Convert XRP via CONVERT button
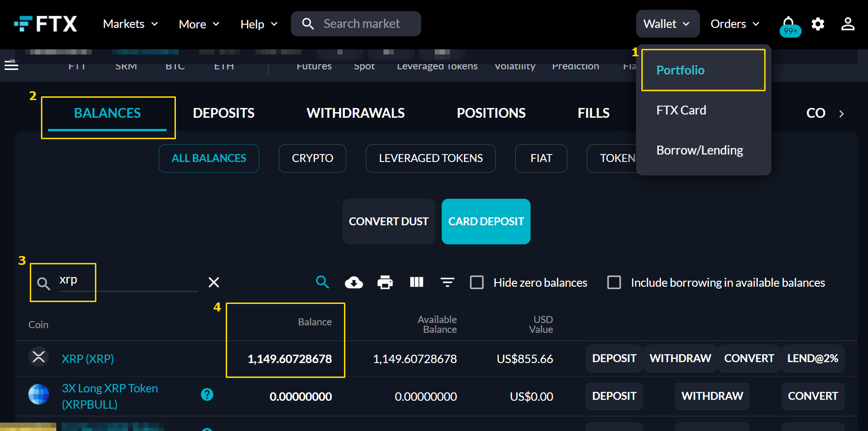 (749, 358)
